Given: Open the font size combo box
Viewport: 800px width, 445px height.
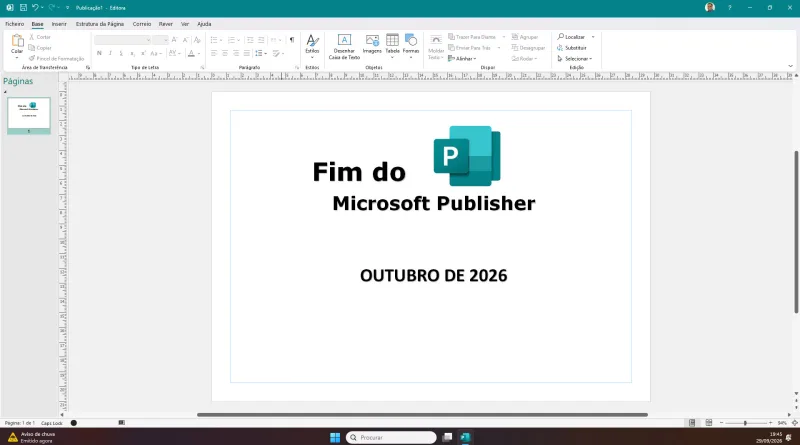Looking at the screenshot, I should tap(160, 40).
